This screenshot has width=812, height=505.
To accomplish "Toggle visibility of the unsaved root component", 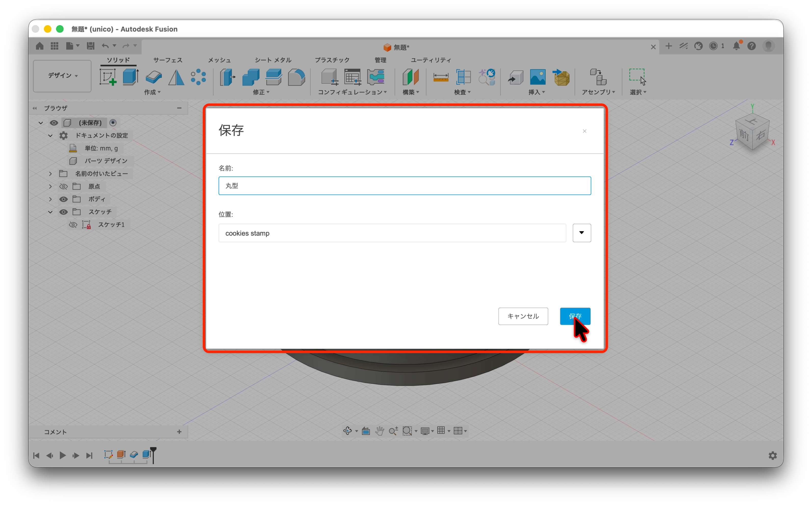I will tap(54, 123).
